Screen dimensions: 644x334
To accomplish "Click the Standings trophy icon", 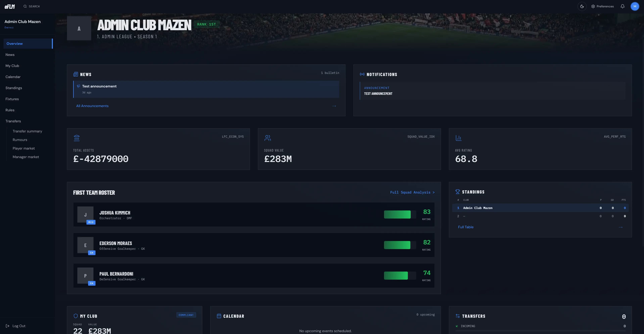I will (458, 192).
